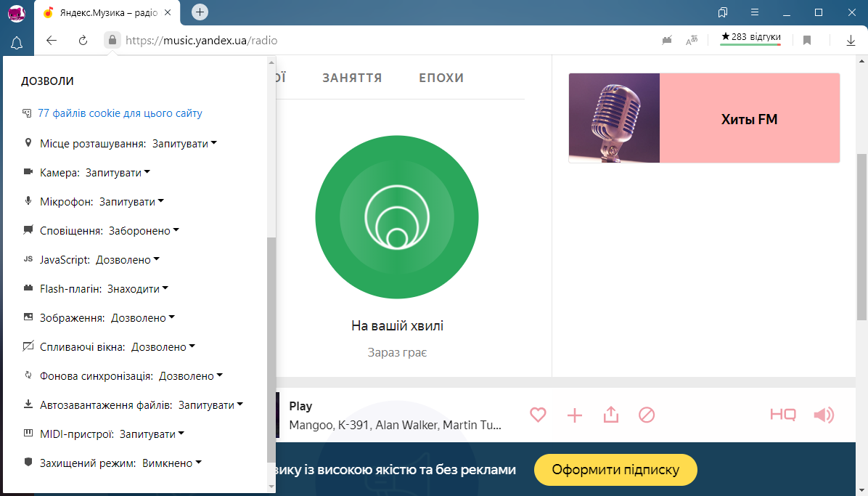Click the permissions panel scrollbar thumb

tap(271, 349)
